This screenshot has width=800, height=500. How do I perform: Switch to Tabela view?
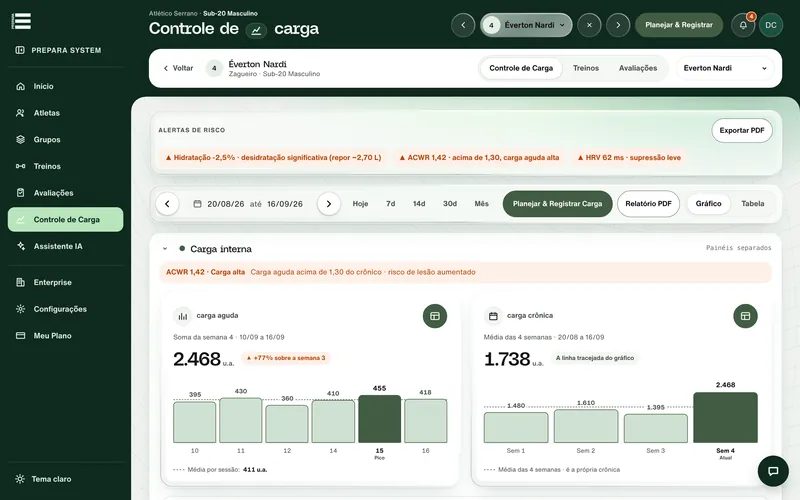[753, 204]
